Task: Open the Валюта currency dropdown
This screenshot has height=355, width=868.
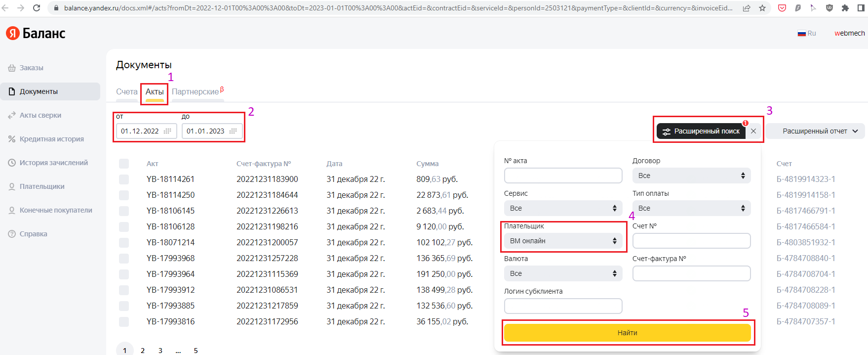Action: 563,273
